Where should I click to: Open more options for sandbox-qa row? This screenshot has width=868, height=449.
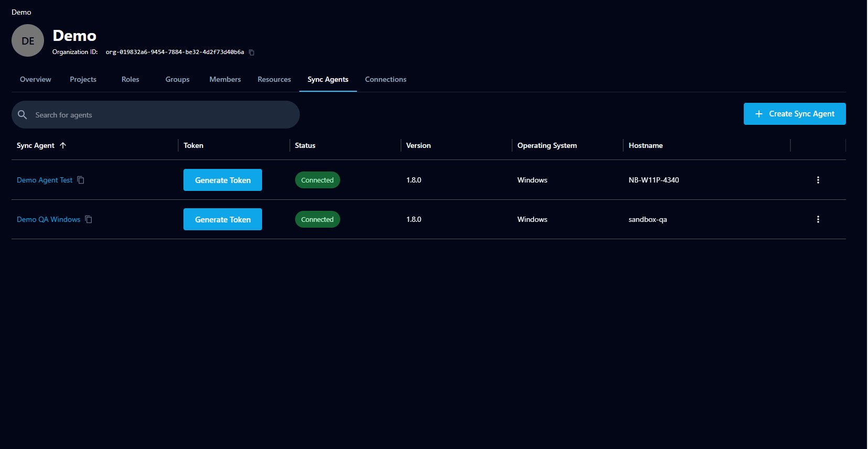tap(818, 219)
